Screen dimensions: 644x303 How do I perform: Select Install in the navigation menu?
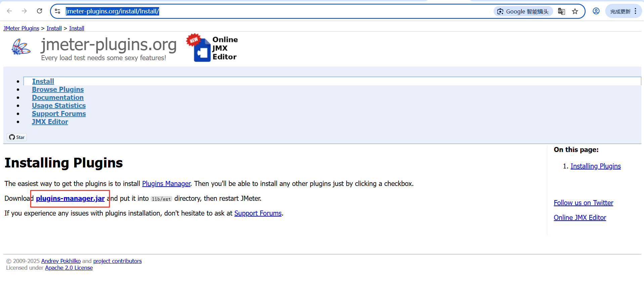[43, 81]
